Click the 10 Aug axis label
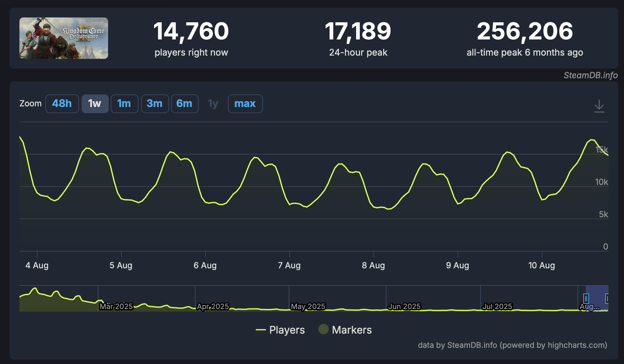 (542, 265)
